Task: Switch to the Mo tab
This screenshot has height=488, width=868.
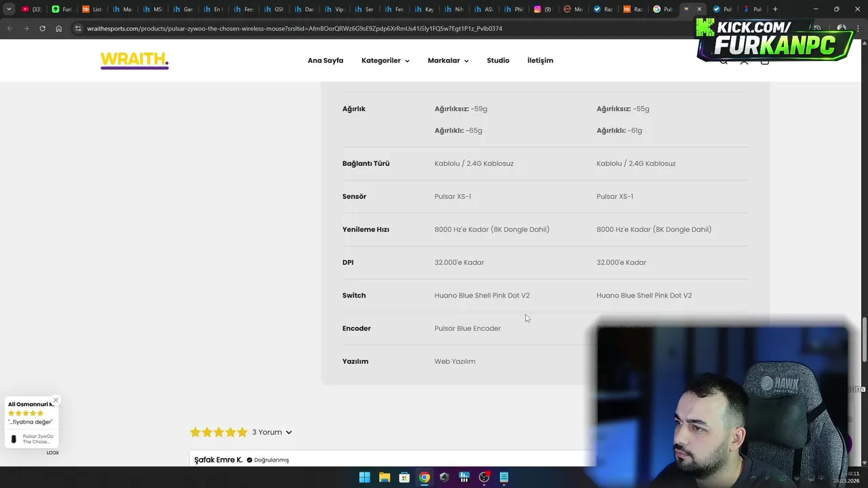Action: pyautogui.click(x=573, y=9)
